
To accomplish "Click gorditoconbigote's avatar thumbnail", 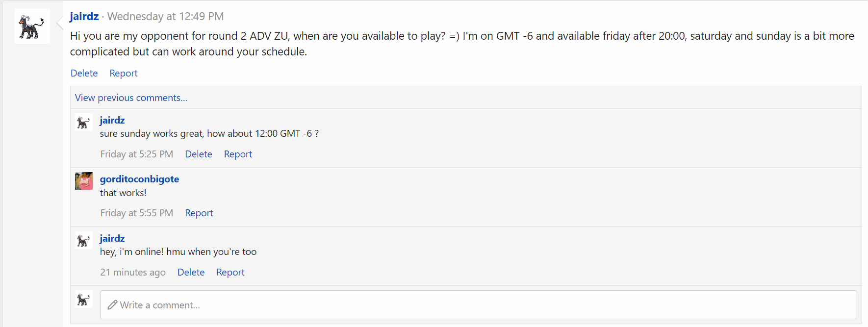I will click(84, 181).
